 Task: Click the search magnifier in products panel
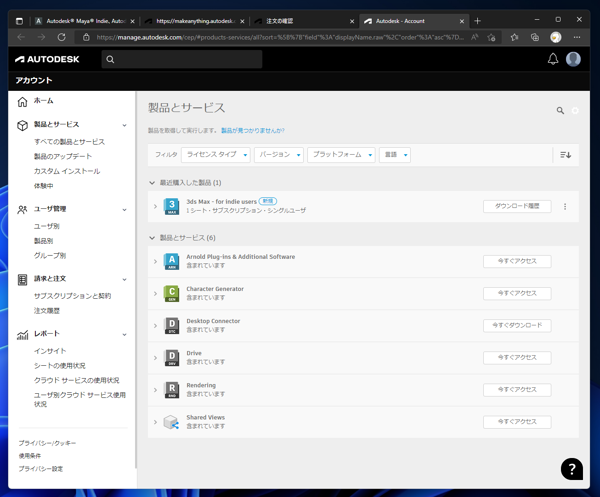click(x=560, y=111)
